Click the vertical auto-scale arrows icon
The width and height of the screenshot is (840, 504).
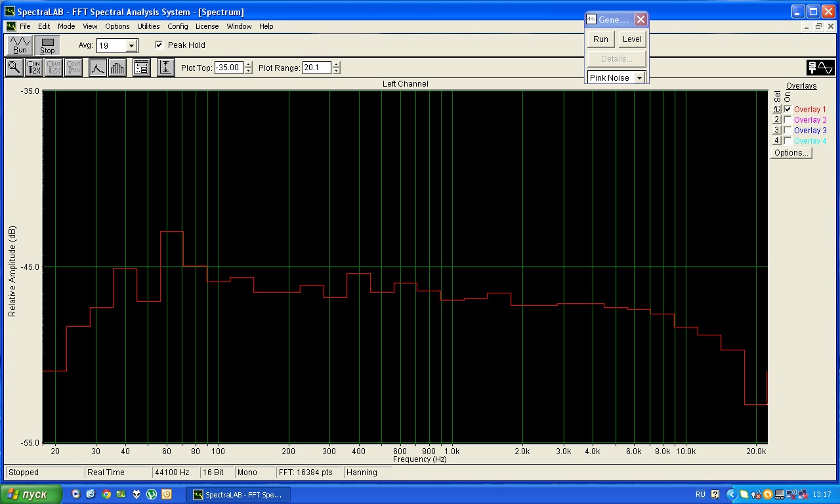click(x=166, y=68)
